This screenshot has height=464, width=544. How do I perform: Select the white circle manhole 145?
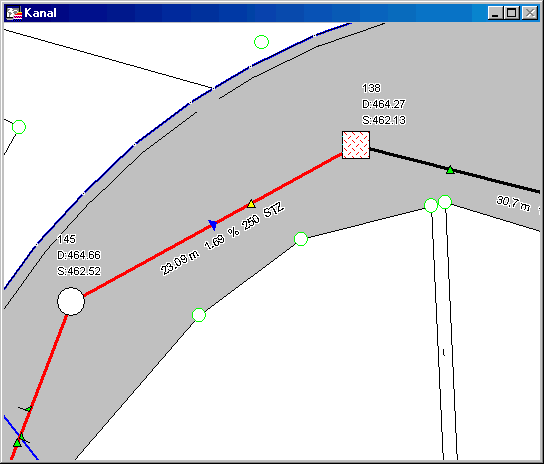point(71,301)
